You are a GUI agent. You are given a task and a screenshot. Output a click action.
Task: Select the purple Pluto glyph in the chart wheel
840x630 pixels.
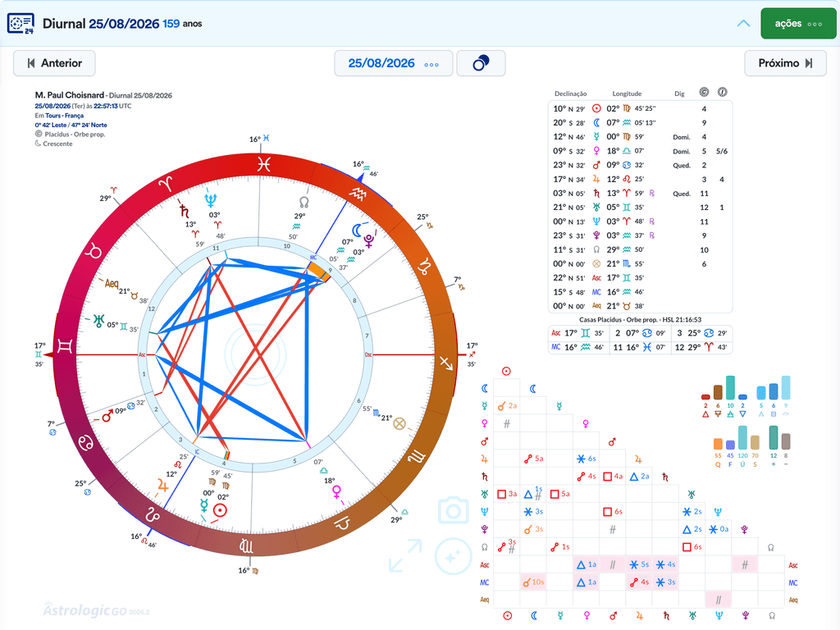click(x=368, y=240)
